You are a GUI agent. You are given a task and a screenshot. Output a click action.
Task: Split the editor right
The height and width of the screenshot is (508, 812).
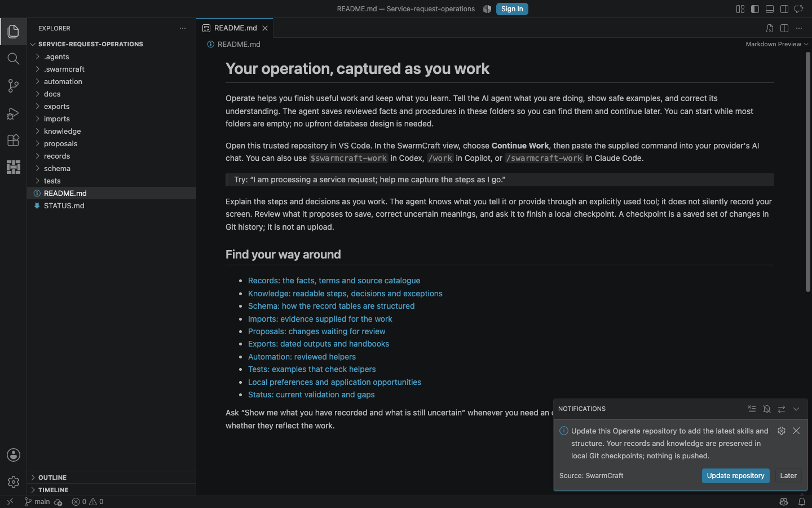(784, 28)
